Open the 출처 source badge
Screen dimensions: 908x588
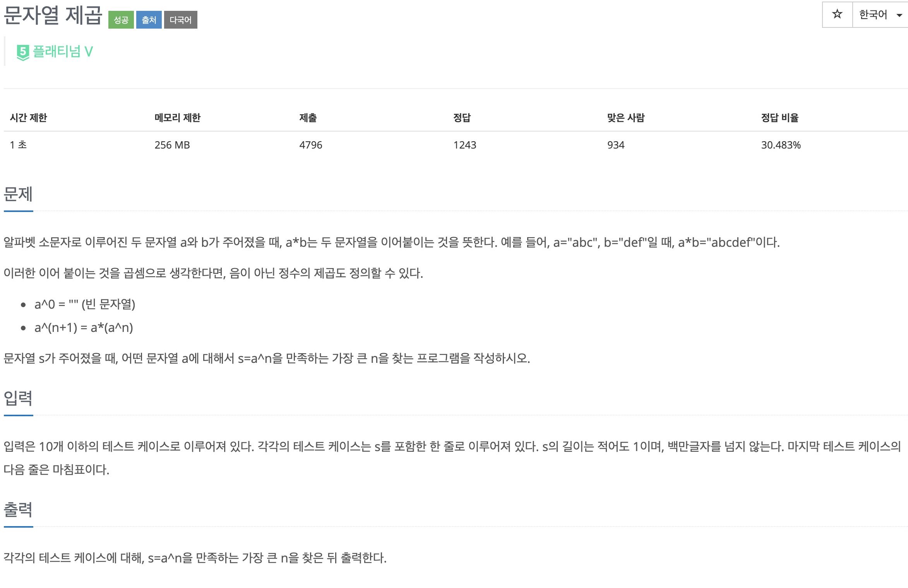tap(149, 20)
